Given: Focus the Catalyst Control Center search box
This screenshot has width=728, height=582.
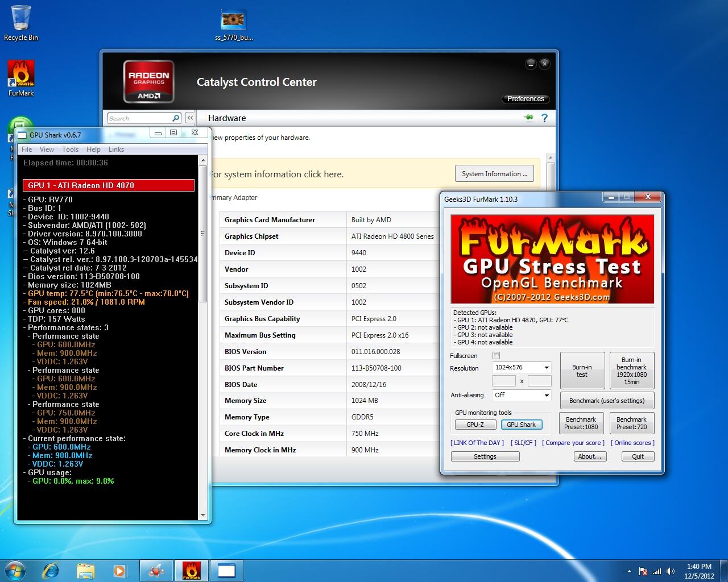Looking at the screenshot, I should point(140,118).
